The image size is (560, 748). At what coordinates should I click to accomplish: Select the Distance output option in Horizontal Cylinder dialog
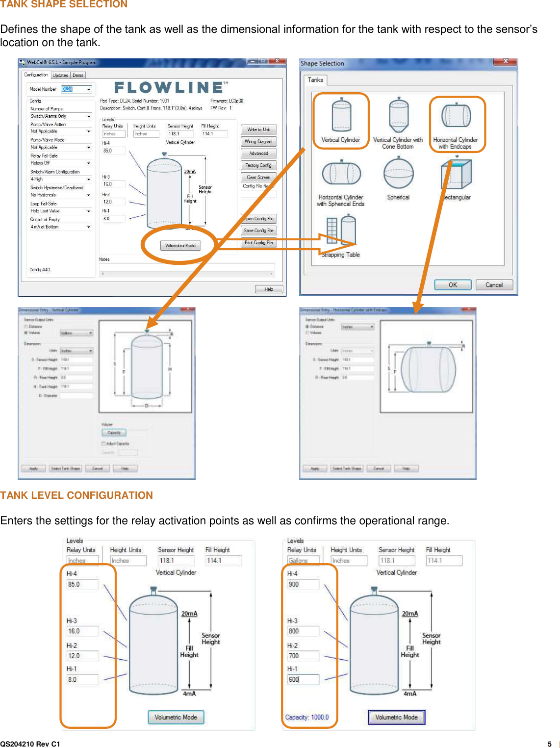[306, 327]
